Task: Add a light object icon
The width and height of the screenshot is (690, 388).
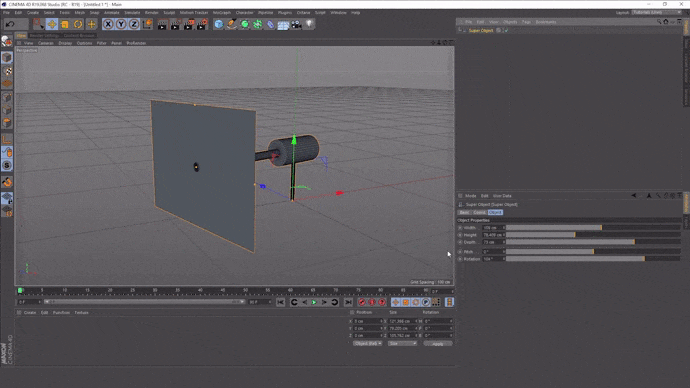Action: (x=309, y=24)
